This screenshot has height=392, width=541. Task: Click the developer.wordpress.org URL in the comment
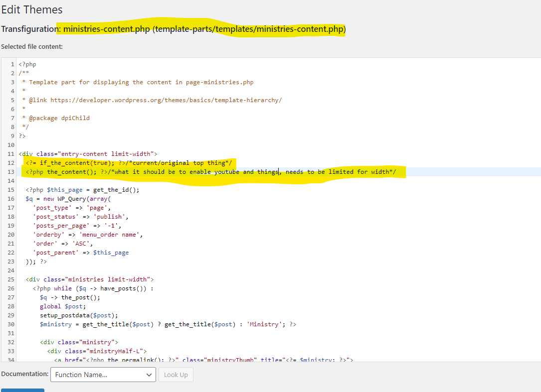[166, 100]
